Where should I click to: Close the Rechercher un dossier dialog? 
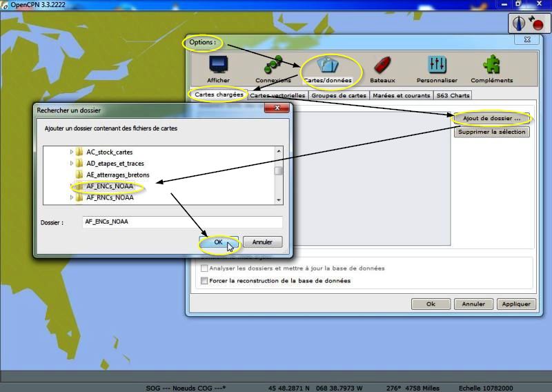[277, 108]
